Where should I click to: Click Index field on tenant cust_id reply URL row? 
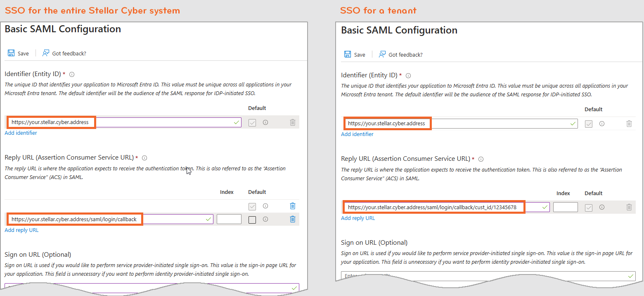(565, 207)
